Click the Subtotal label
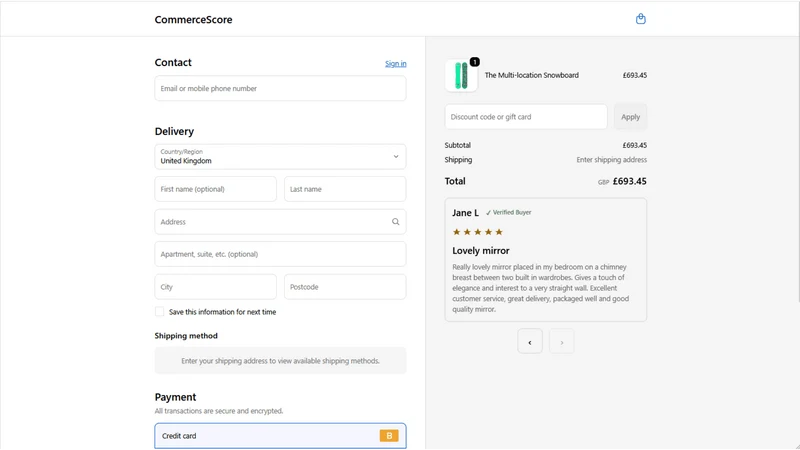The image size is (800, 450). (458, 145)
